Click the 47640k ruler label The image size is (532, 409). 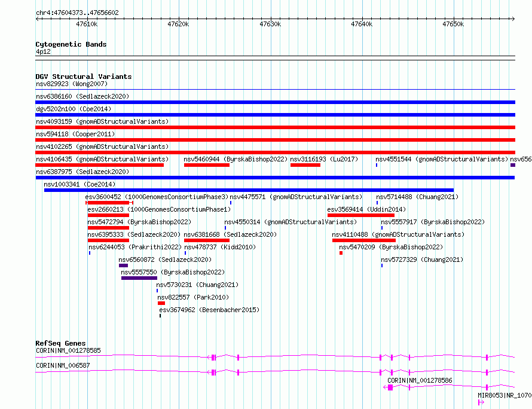tap(362, 24)
